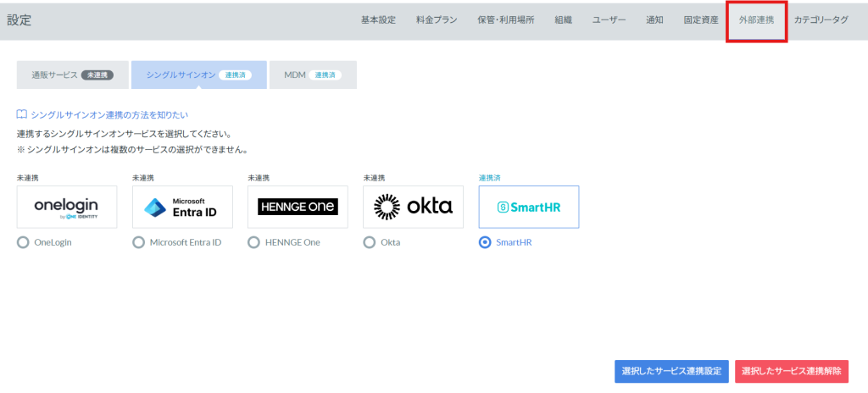
Task: Open the 料金プラン menu item
Action: (x=437, y=20)
